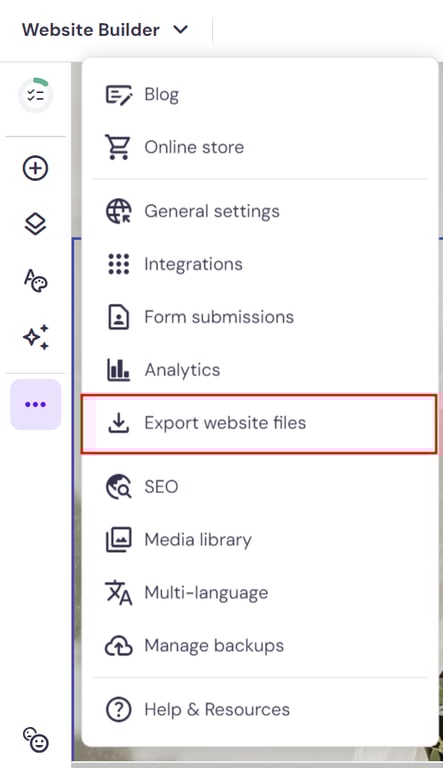Click the Website Builder title text

click(91, 30)
